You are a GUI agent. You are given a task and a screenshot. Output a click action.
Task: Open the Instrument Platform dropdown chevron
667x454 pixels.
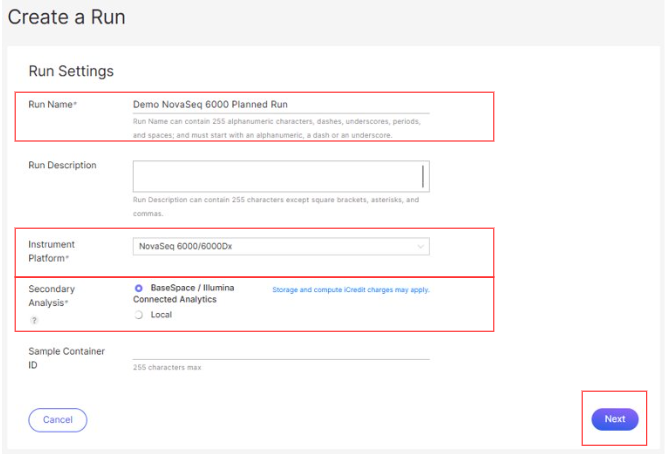[420, 246]
